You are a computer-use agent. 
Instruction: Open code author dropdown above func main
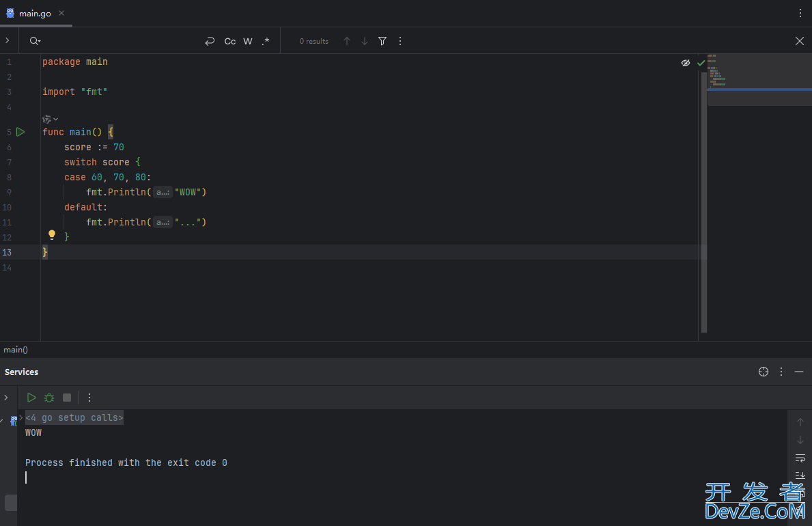pos(51,119)
